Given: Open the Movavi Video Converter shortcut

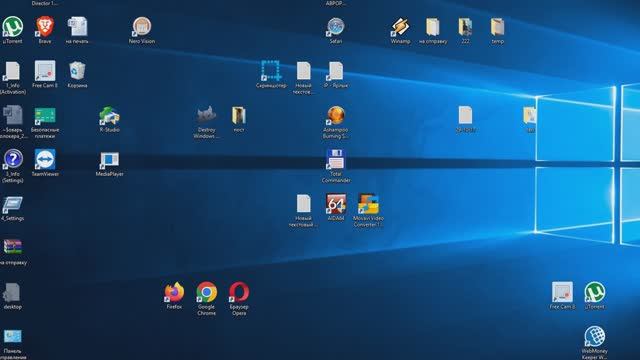Looking at the screenshot, I should 368,204.
